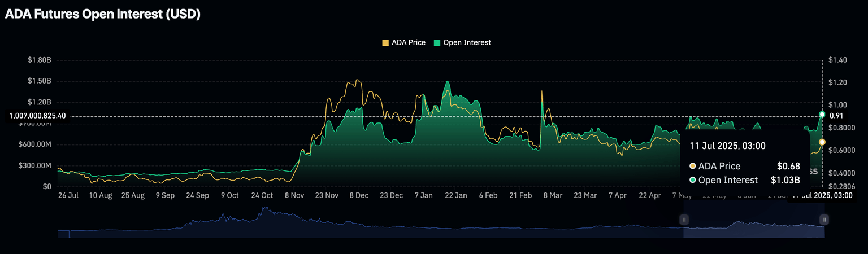Click the green Open Interest legend swatch
This screenshot has height=254, width=868.
click(x=437, y=42)
